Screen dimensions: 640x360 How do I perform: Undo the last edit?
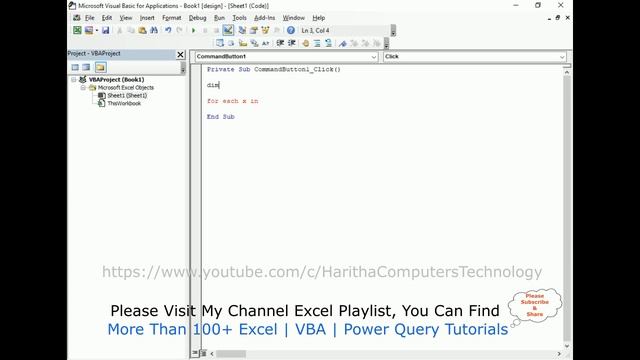pyautogui.click(x=168, y=30)
